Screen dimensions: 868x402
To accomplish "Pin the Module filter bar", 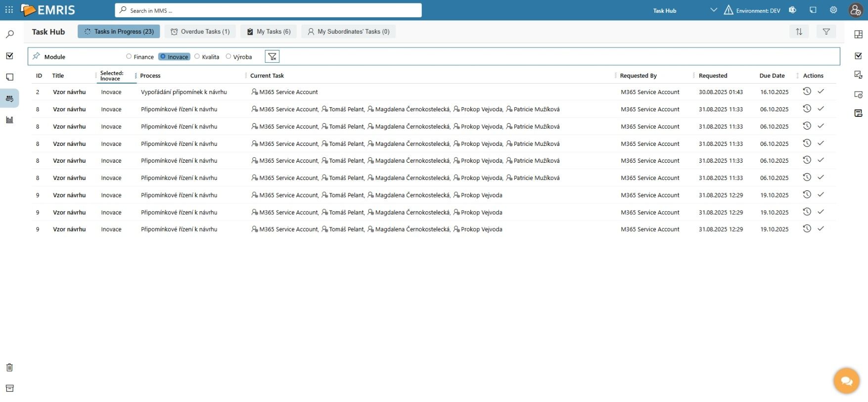I will [x=36, y=56].
